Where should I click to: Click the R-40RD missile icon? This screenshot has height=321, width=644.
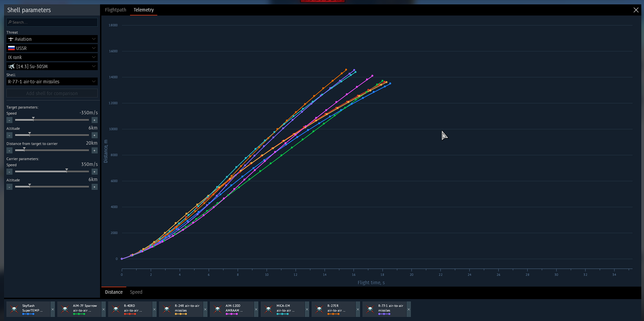point(116,309)
